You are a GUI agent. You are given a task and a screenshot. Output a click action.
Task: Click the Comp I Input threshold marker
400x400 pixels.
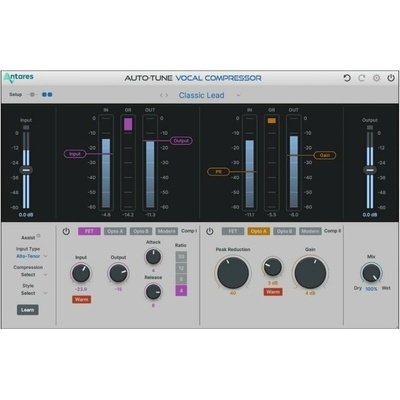(x=75, y=154)
